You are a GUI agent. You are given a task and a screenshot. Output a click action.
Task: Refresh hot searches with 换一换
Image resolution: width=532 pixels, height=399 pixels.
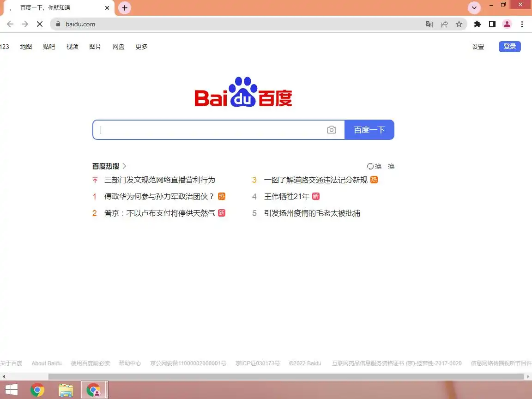pyautogui.click(x=381, y=166)
